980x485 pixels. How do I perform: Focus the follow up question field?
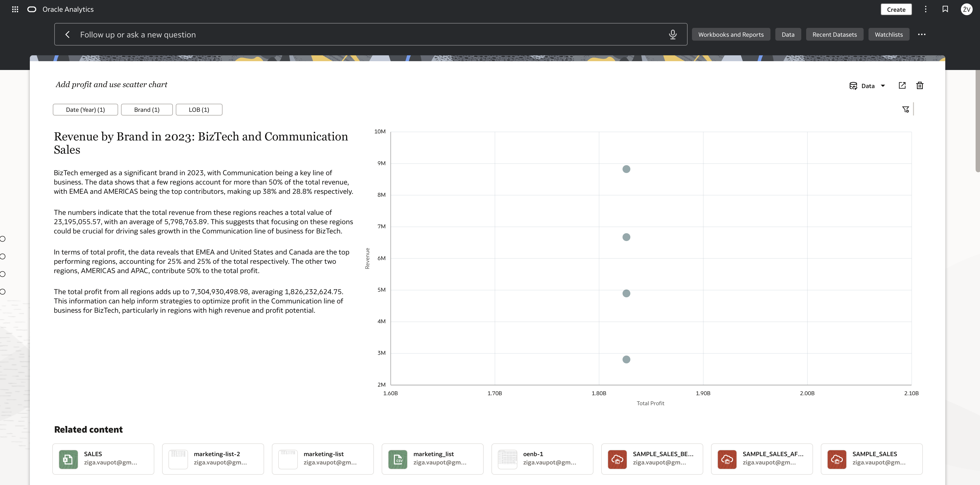371,35
